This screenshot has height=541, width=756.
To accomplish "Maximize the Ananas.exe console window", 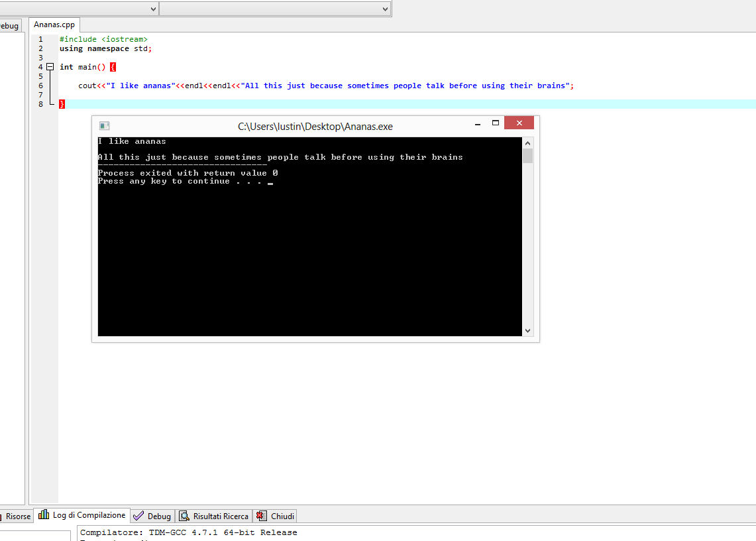I will tap(495, 123).
